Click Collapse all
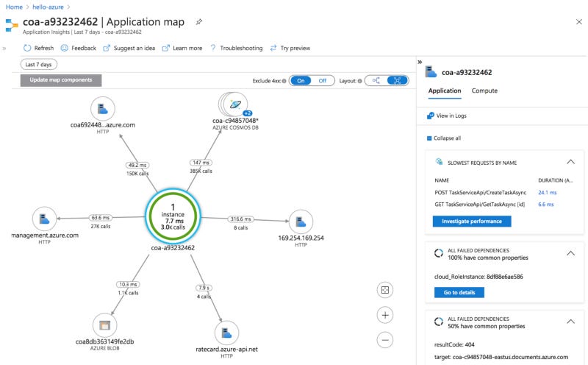The width and height of the screenshot is (588, 365). click(x=444, y=138)
